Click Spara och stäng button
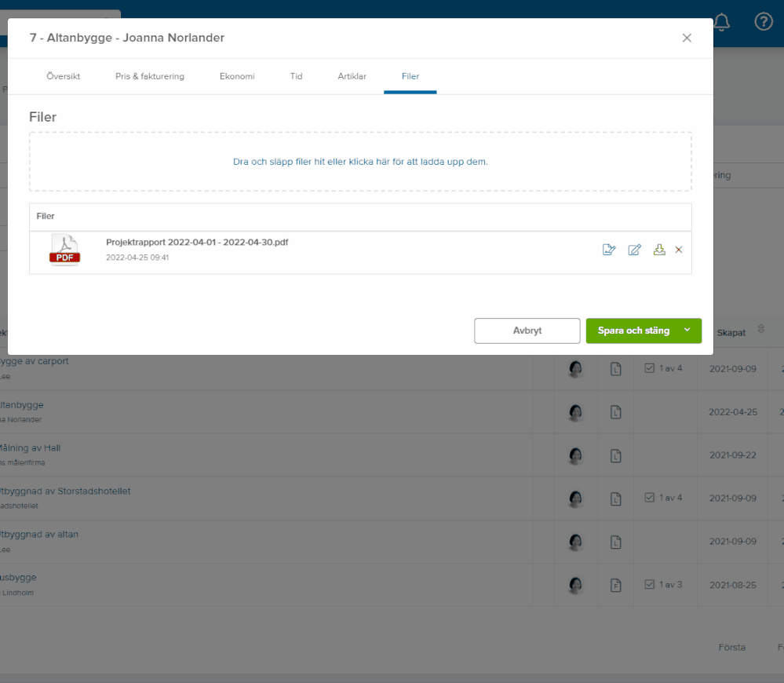 click(x=633, y=331)
